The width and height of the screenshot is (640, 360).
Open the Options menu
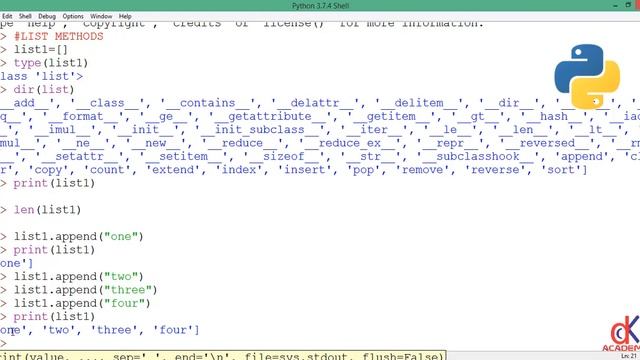point(73,16)
